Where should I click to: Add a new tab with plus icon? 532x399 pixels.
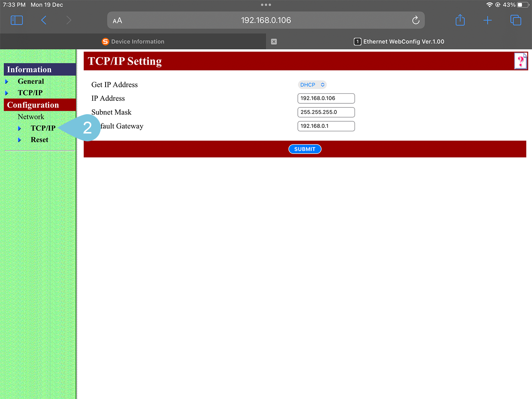(487, 20)
